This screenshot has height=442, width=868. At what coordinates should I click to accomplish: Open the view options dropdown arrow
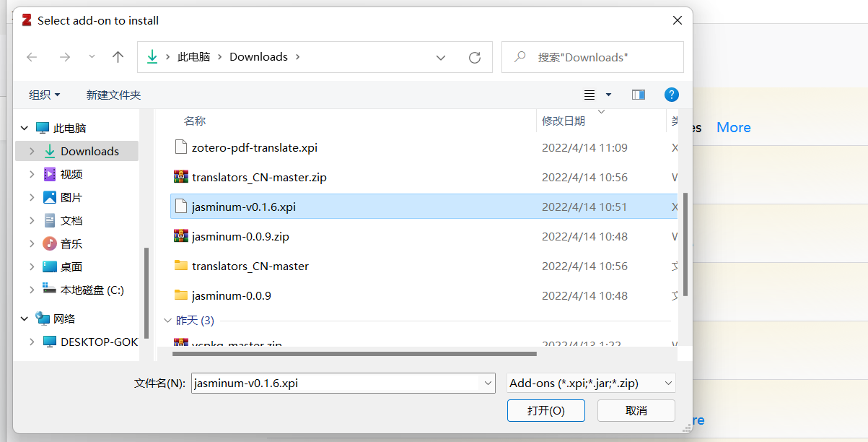tap(608, 95)
